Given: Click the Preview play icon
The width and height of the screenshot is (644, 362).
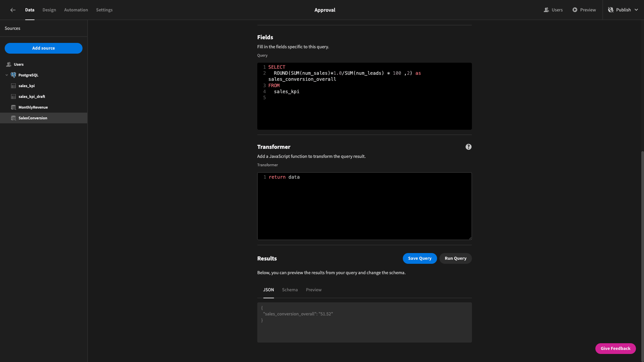Looking at the screenshot, I should 575,10.
